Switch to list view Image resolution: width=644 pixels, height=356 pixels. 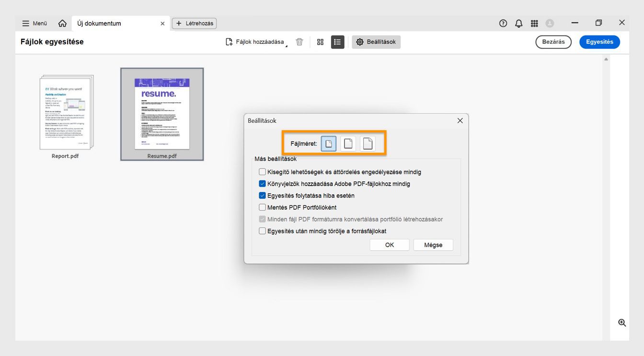point(338,42)
